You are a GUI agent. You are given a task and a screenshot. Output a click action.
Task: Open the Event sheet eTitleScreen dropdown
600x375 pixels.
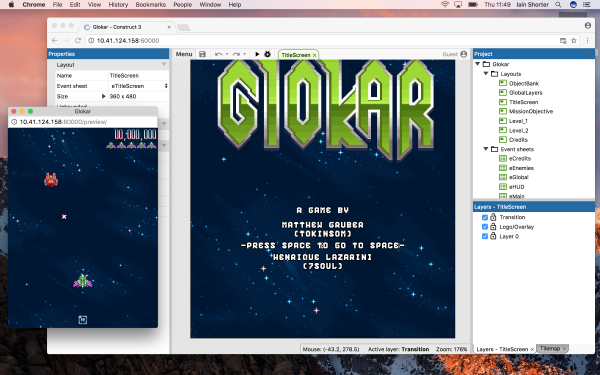139,86
